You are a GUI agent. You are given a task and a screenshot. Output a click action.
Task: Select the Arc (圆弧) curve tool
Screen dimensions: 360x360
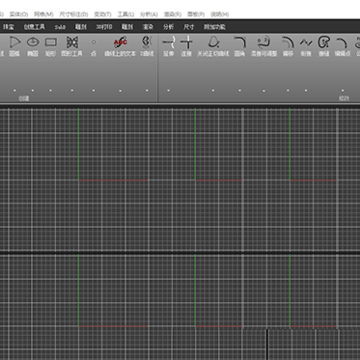pyautogui.click(x=14, y=46)
